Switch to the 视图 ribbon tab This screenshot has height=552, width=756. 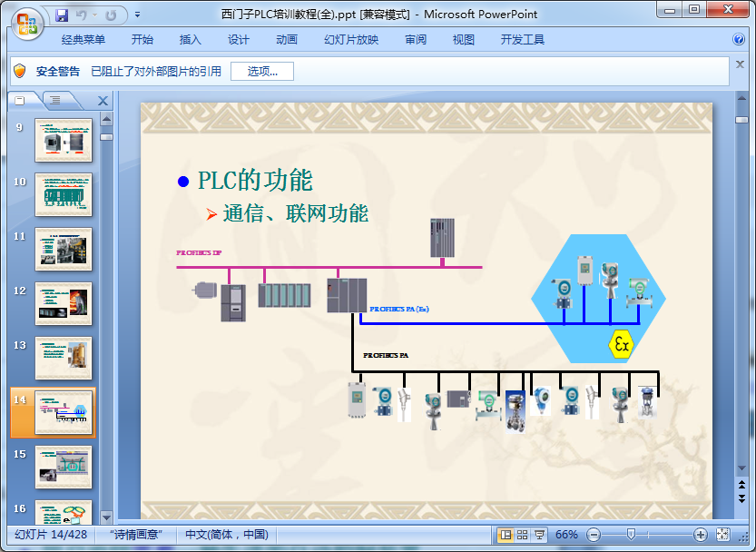[464, 40]
